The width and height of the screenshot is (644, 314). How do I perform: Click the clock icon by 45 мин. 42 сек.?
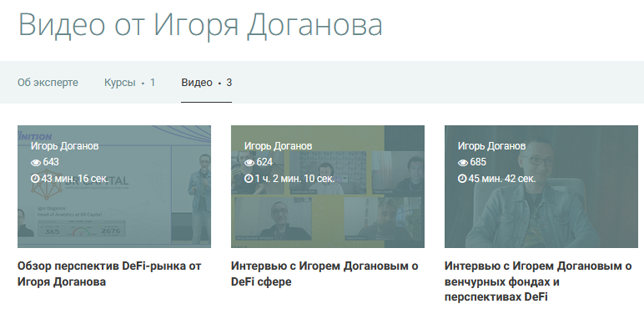tap(462, 178)
